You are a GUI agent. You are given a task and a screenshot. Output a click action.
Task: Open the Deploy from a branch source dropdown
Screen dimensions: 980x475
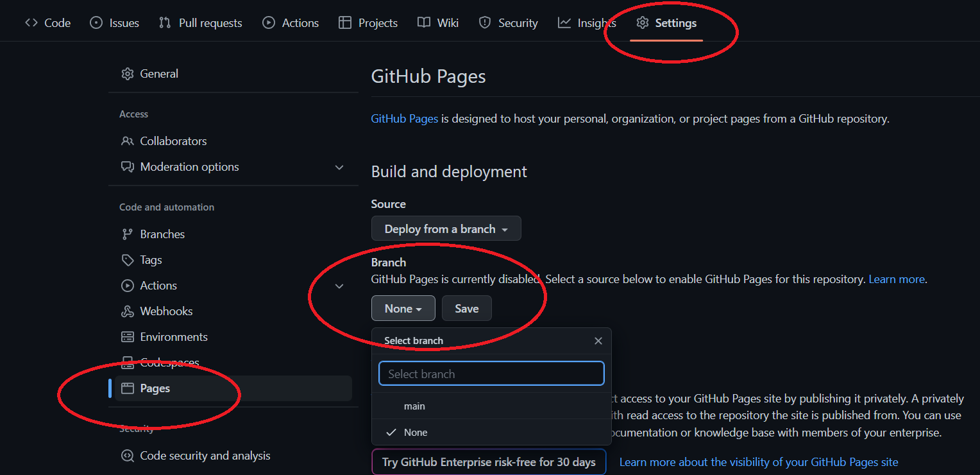[446, 229]
